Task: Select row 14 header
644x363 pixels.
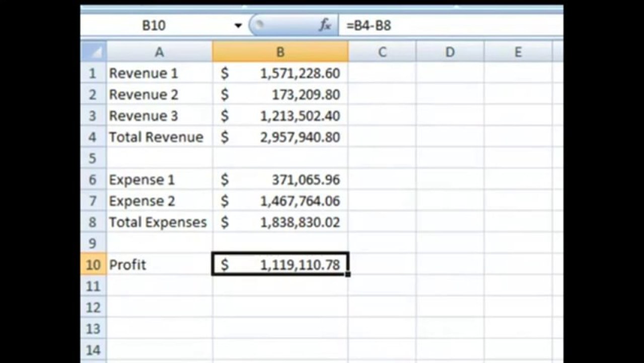Action: 93,350
